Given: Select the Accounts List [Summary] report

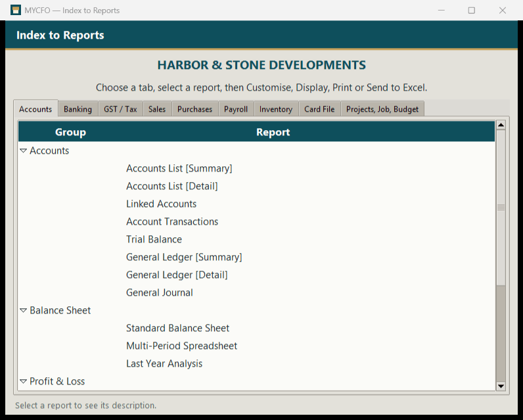Looking at the screenshot, I should click(179, 168).
